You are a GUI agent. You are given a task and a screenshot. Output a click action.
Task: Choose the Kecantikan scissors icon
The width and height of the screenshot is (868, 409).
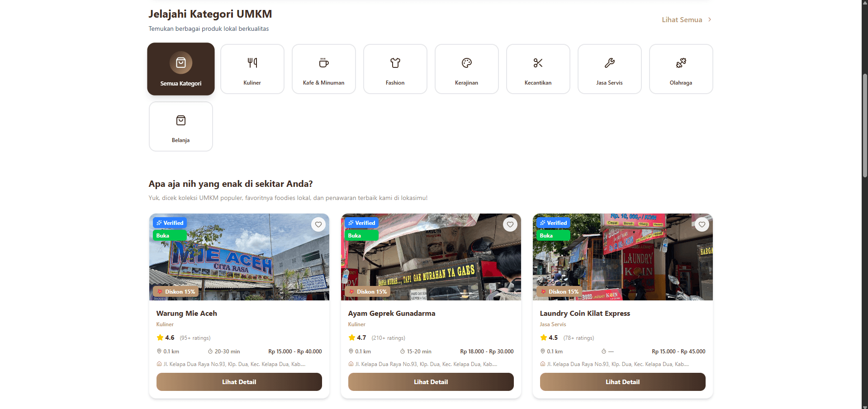(538, 63)
